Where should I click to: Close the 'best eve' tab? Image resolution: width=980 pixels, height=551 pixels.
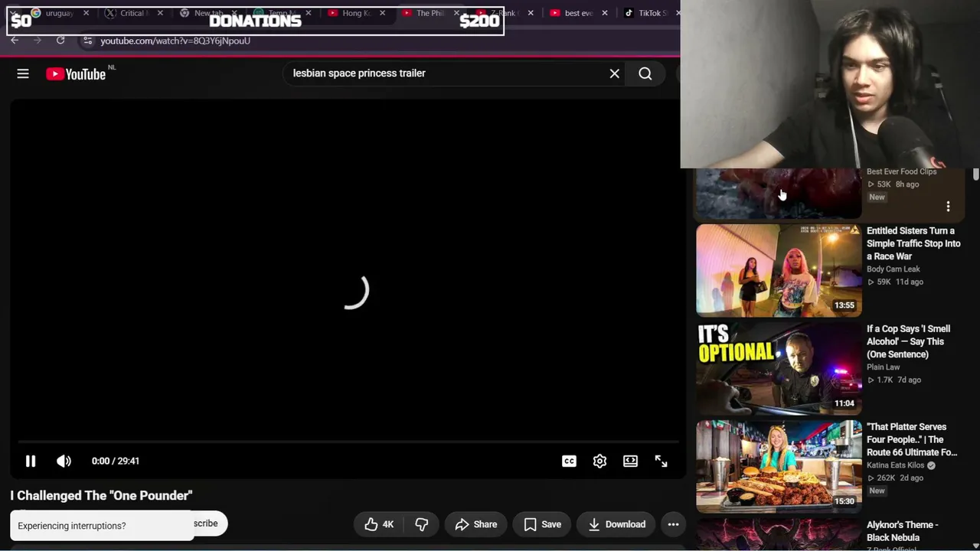[605, 13]
